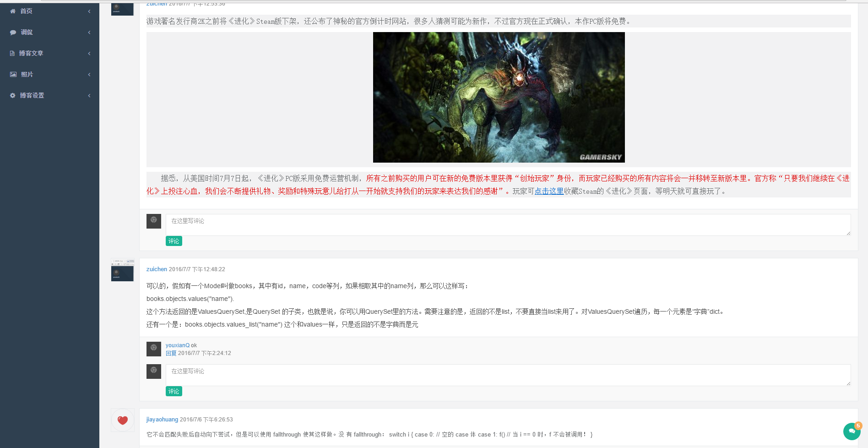Open the GAMERSKY monster game image
Image resolution: width=868 pixels, height=448 pixels.
[x=499, y=97]
